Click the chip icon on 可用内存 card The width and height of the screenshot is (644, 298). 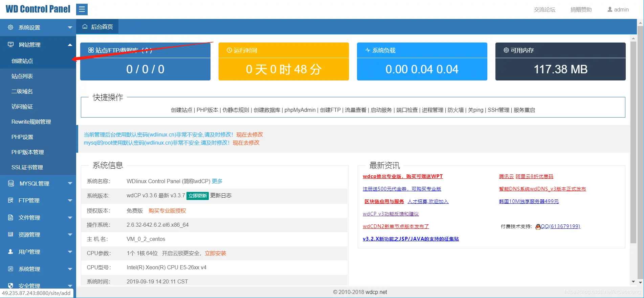click(506, 50)
